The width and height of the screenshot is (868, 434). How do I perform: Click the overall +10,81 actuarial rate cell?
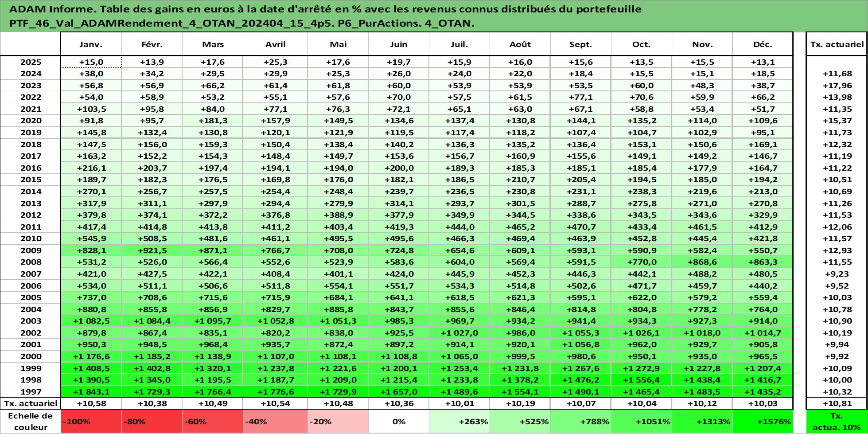tap(837, 403)
